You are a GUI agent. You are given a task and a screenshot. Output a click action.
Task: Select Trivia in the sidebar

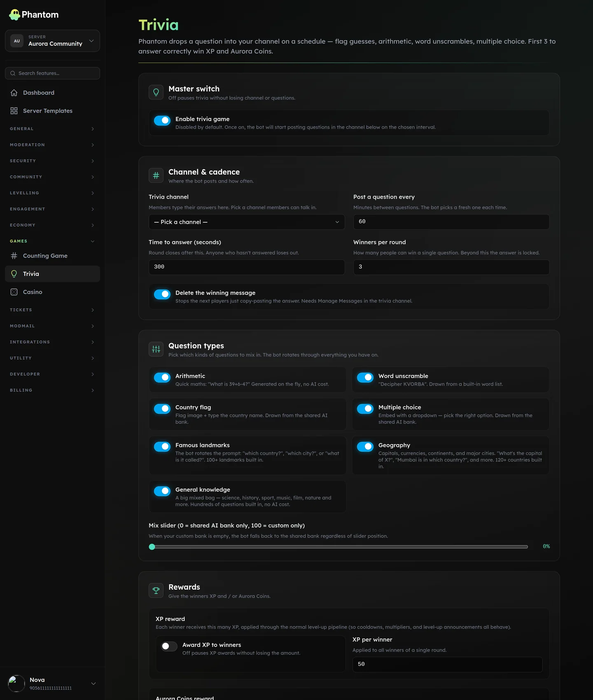[52, 274]
